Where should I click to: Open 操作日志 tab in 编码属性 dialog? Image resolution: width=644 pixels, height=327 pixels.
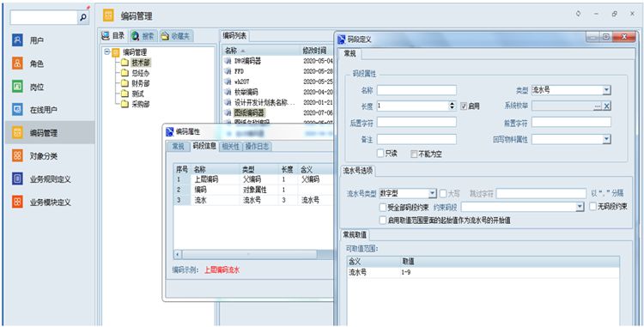pyautogui.click(x=257, y=147)
